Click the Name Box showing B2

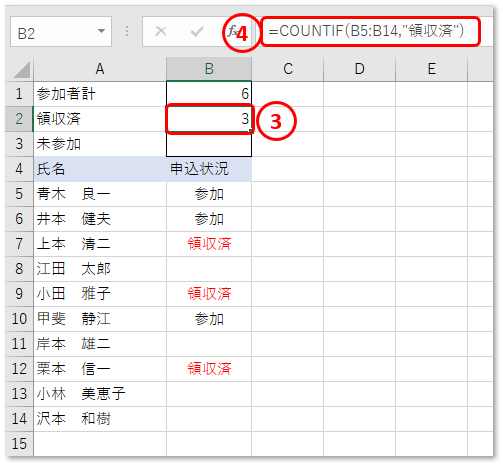pyautogui.click(x=61, y=32)
